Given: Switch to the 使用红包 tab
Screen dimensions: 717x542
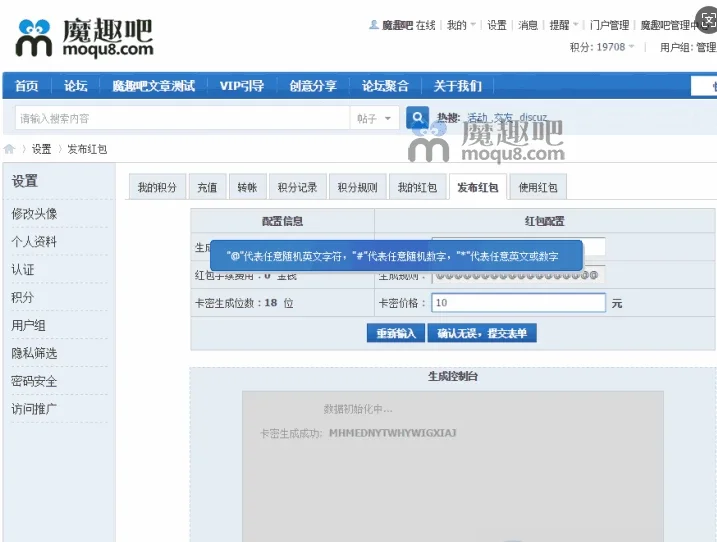Looking at the screenshot, I should click(538, 187).
